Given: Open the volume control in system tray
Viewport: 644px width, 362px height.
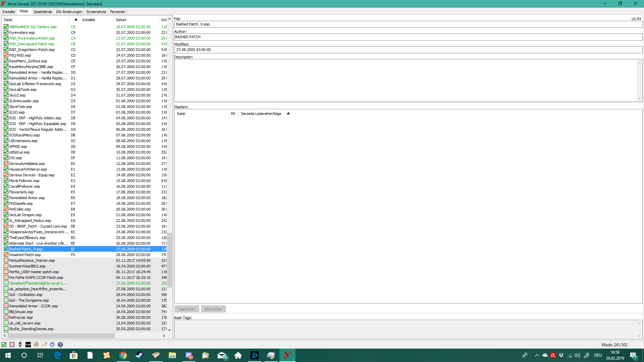Looking at the screenshot, I should click(577, 355).
